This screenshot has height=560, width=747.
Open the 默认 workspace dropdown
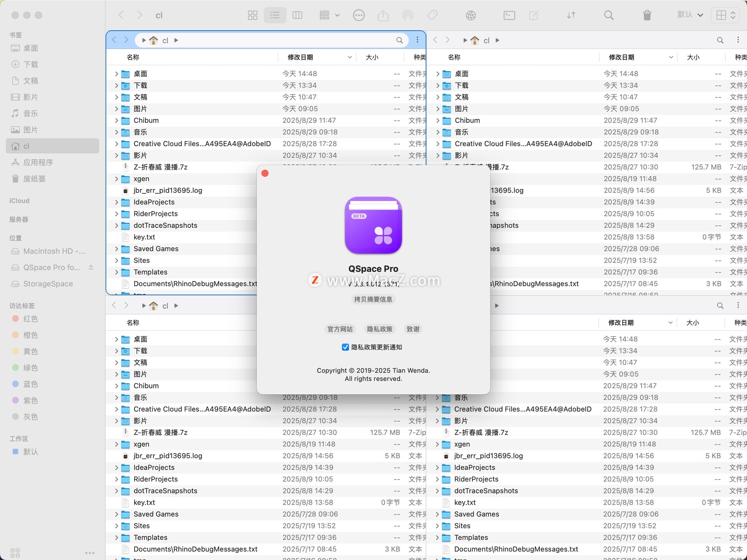click(690, 15)
